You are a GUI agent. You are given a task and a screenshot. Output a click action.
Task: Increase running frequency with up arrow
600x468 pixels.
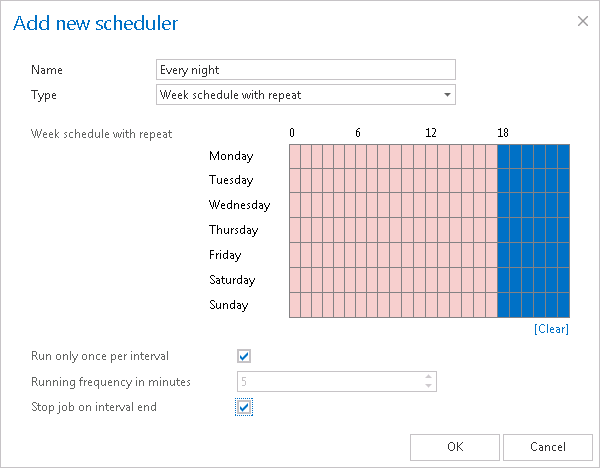coord(429,376)
